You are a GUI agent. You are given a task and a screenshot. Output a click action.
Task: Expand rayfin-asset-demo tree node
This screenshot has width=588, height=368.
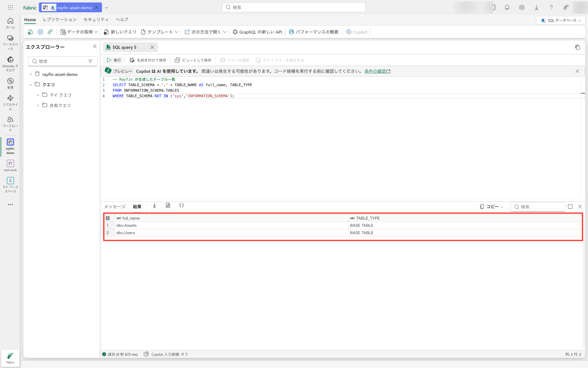tap(31, 74)
